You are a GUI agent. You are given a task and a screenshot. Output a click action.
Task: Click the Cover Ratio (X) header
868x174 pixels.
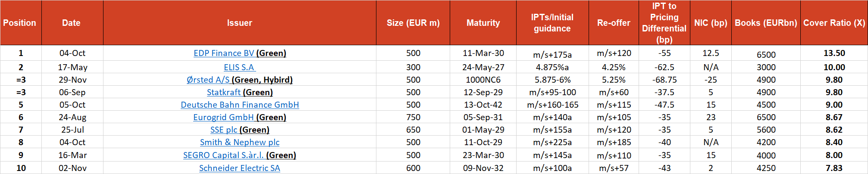834,23
